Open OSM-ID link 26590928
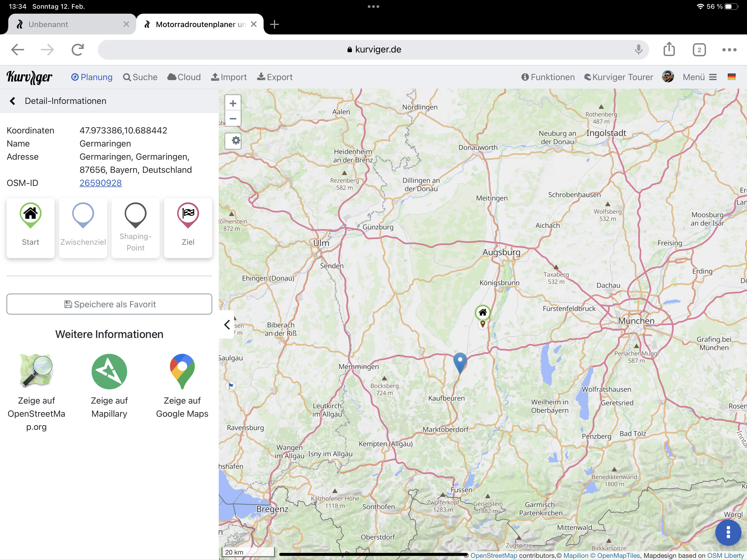 [x=101, y=183]
